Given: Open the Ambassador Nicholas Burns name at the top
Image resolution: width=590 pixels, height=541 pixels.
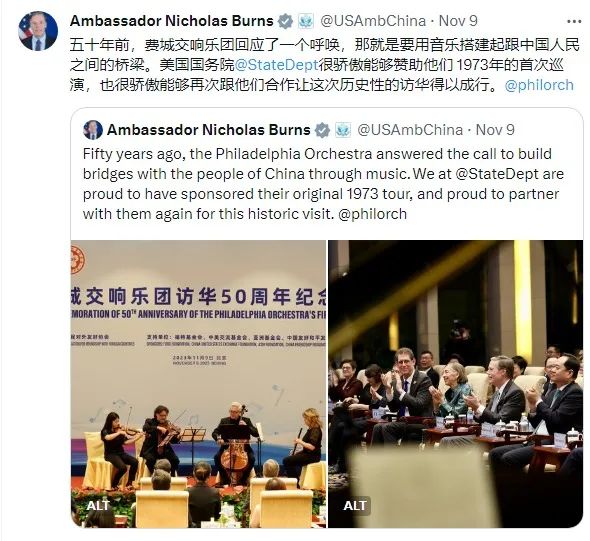Looking at the screenshot, I should (172, 21).
